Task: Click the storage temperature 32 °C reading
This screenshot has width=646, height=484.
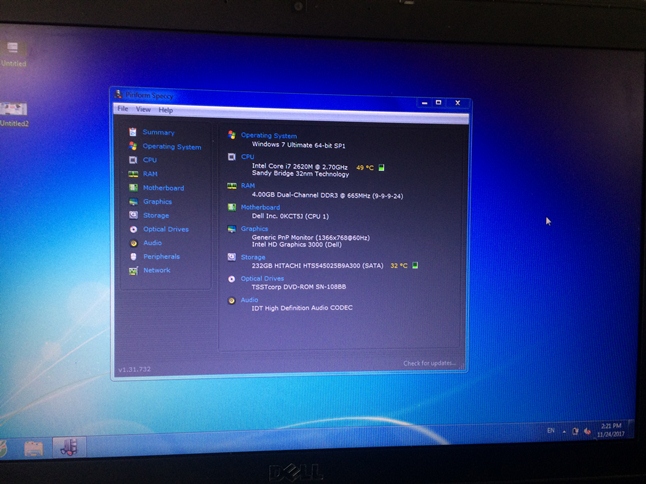Action: click(x=399, y=266)
